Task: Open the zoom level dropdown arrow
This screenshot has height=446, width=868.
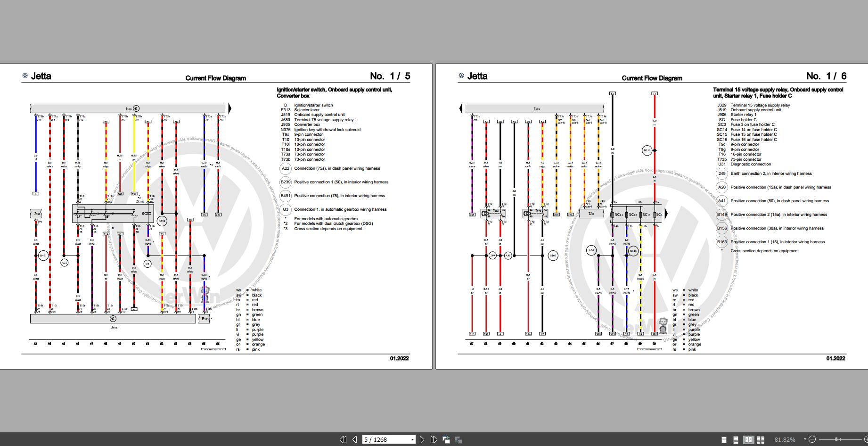Action: coord(805,439)
